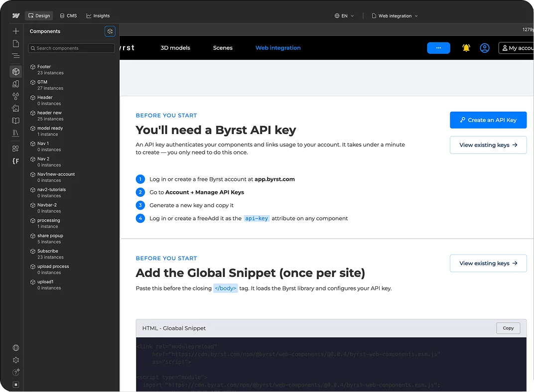Screen dimensions: 534x392
Task: Open the Libraries shelf icon
Action: [x=15, y=133]
